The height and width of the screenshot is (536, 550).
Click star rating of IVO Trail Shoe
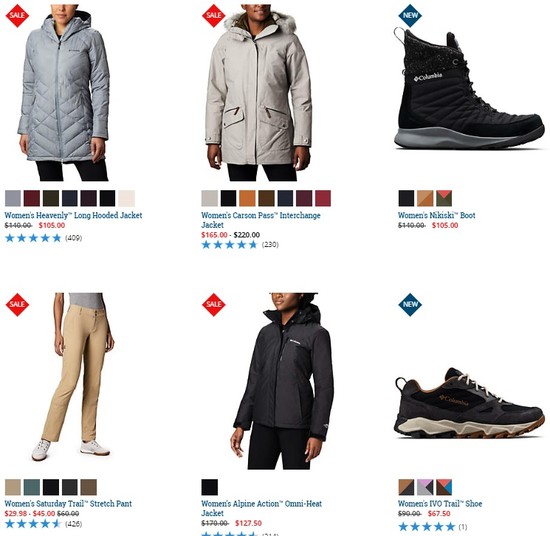coord(427,527)
